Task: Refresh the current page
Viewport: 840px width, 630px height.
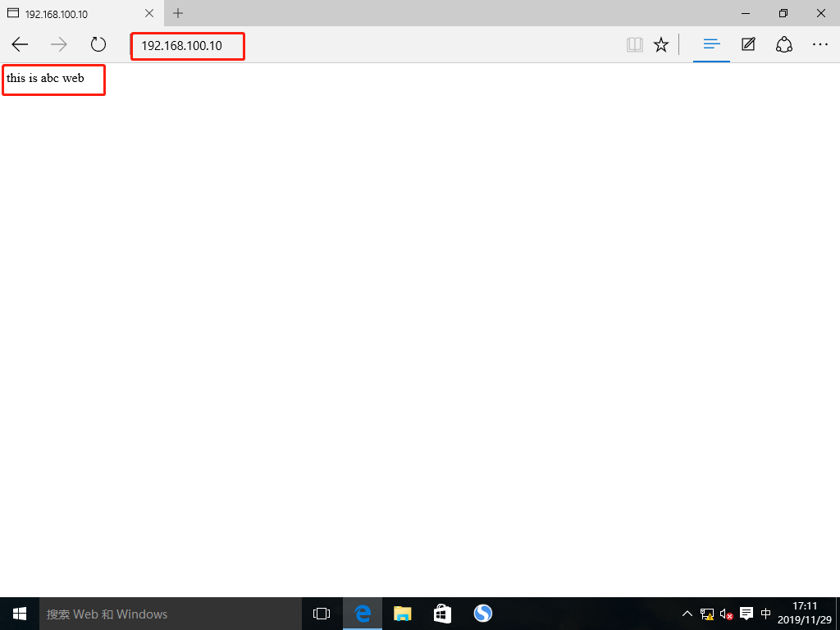Action: pos(98,44)
